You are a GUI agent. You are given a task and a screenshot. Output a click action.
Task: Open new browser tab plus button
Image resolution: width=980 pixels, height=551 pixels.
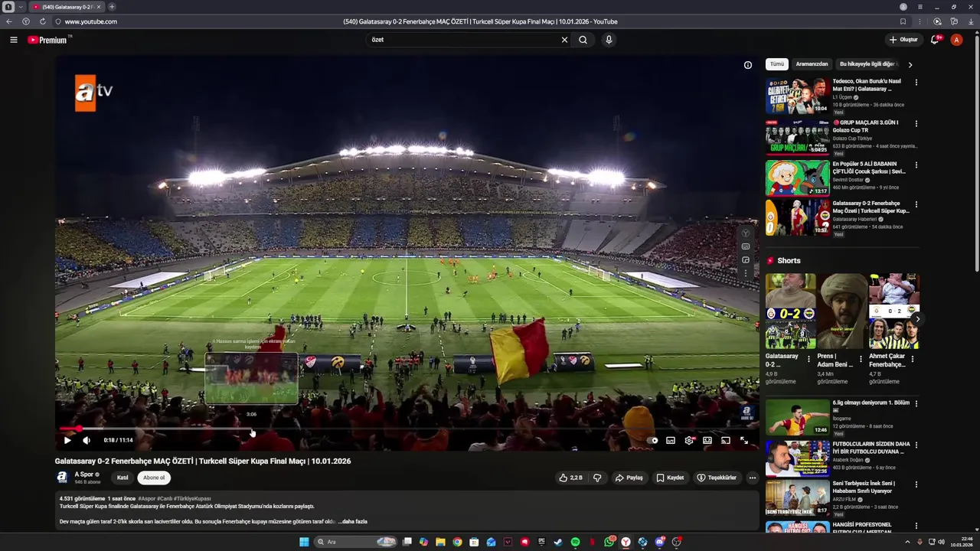(x=112, y=7)
